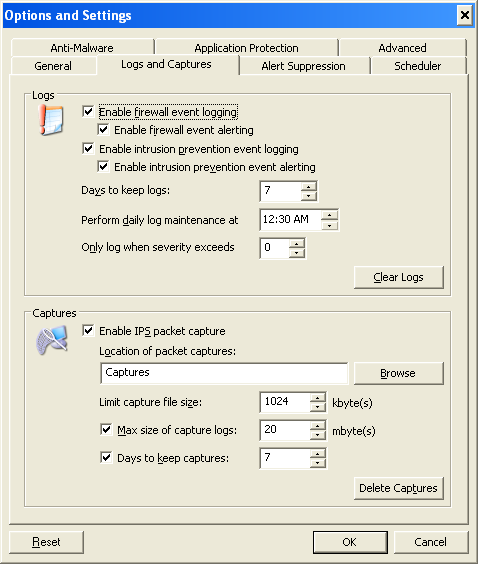Click the Clear Logs button
478x564 pixels.
point(399,277)
